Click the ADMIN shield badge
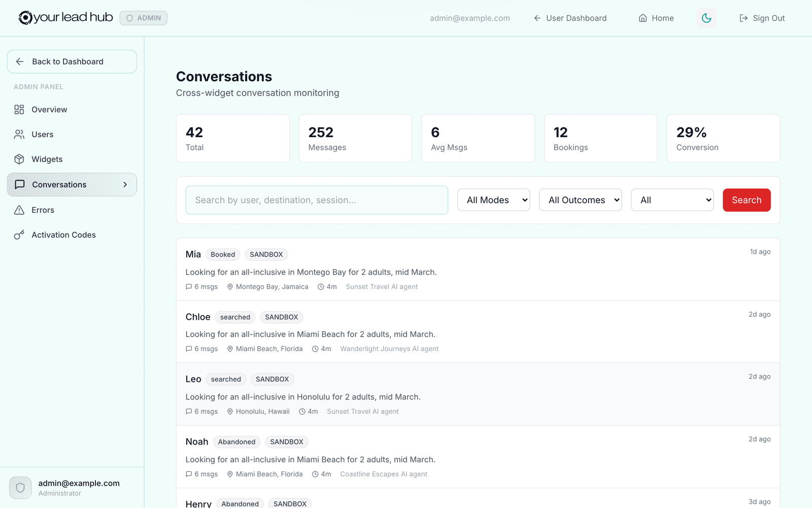The image size is (812, 508). [x=144, y=18]
